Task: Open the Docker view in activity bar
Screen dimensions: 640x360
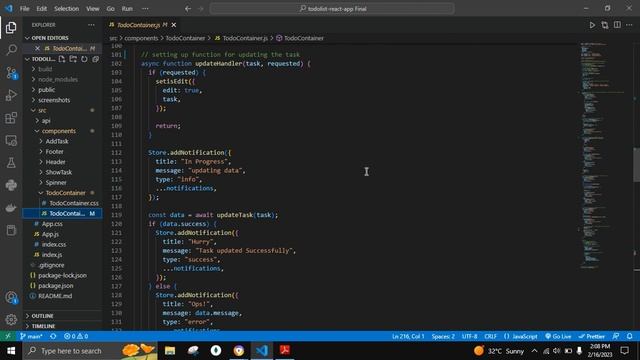Action: pos(11,208)
